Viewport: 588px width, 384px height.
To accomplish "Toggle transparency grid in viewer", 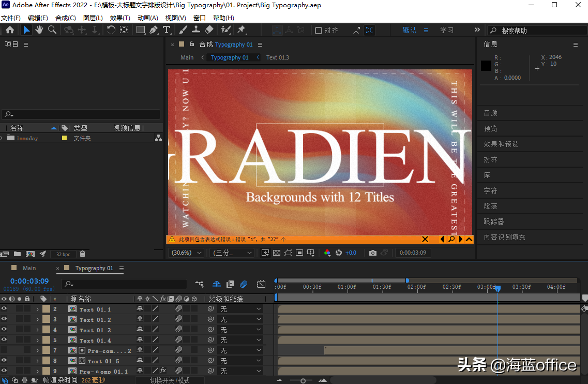I will [277, 253].
